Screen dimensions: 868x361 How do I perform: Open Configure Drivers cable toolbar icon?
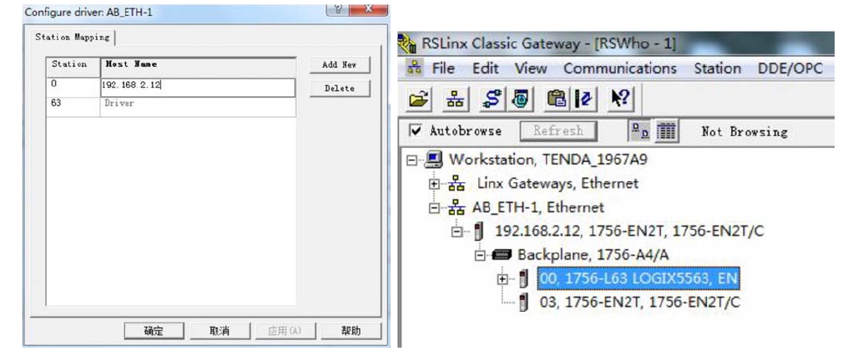[491, 99]
